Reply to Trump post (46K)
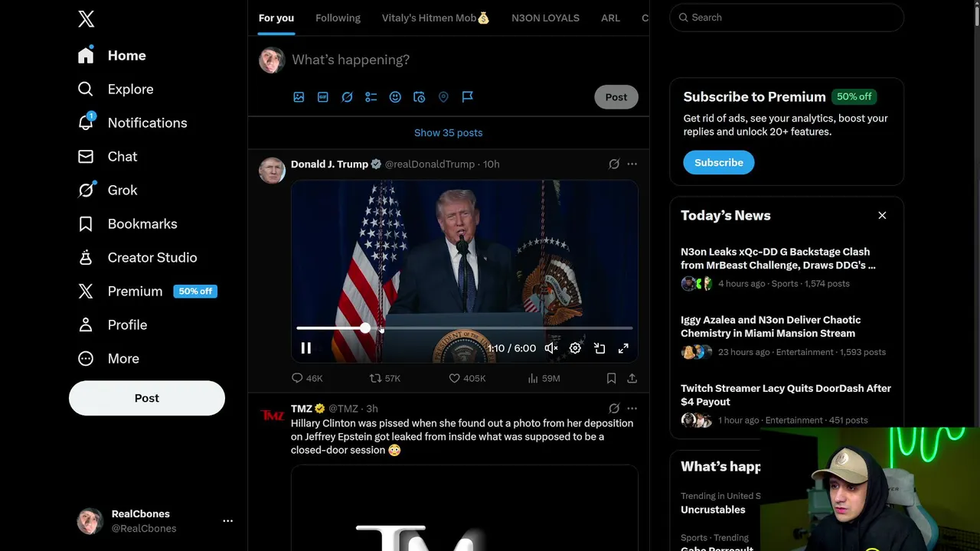The image size is (980, 551). pyautogui.click(x=307, y=378)
